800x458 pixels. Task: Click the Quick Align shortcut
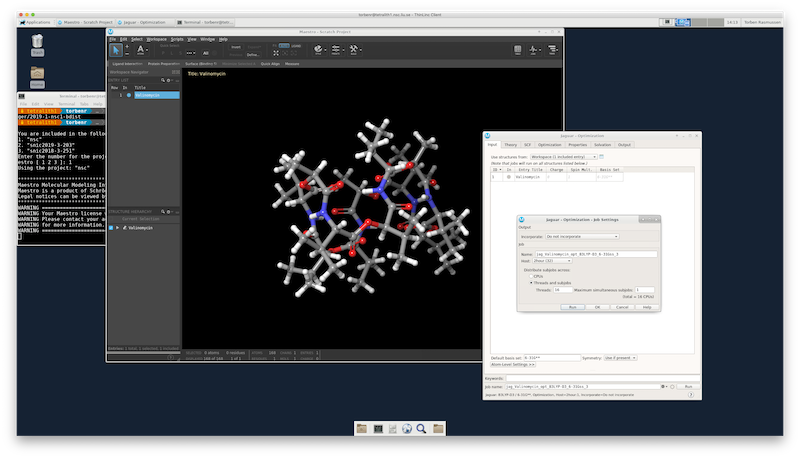(270, 64)
